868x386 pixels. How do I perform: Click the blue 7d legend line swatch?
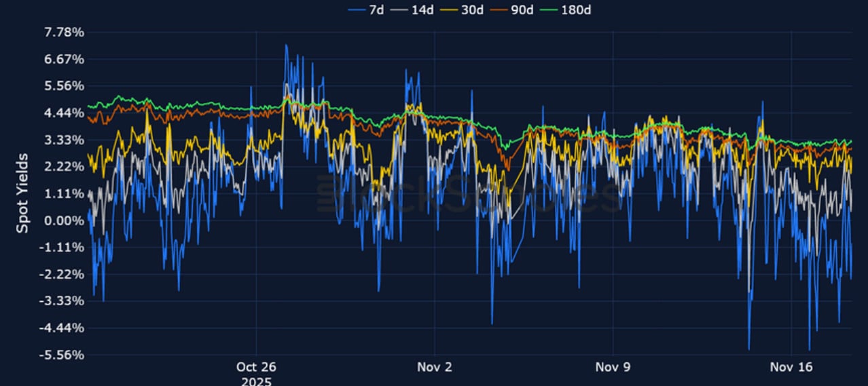pos(357,9)
